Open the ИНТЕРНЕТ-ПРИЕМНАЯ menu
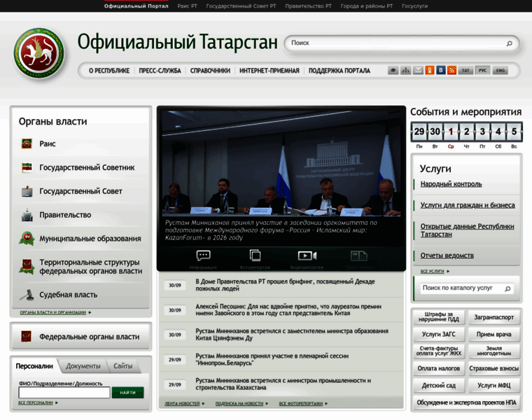Viewport: 532px width, 420px height. coord(269,71)
